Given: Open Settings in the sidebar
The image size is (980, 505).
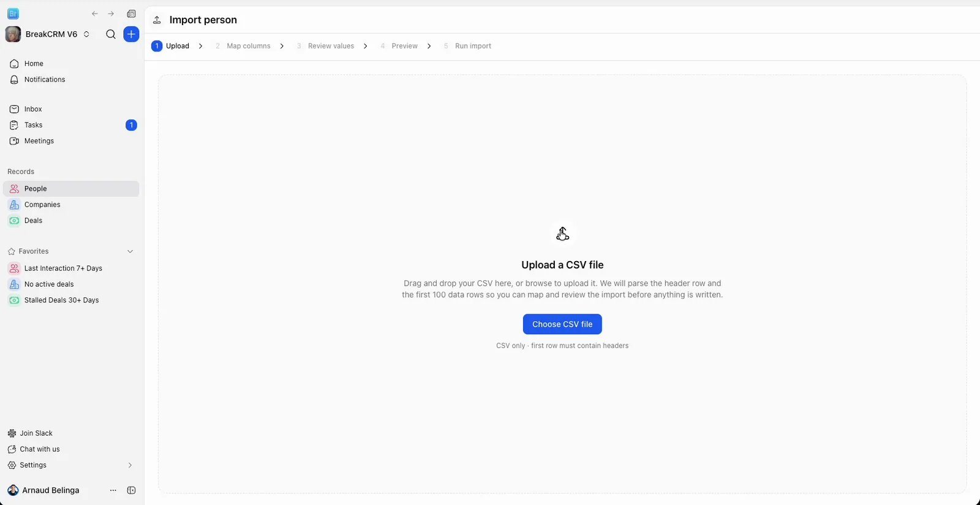Looking at the screenshot, I should (x=71, y=465).
